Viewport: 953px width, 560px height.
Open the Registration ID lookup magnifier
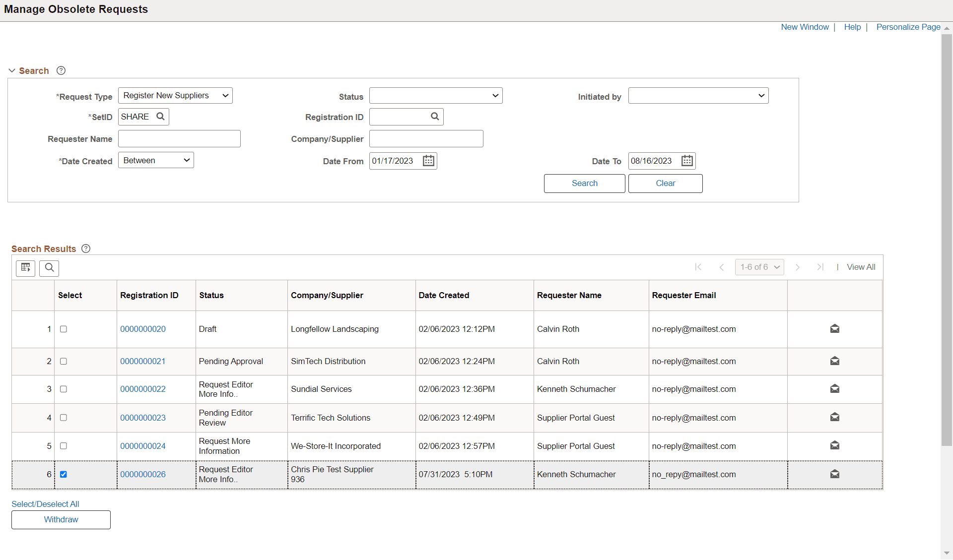point(434,117)
